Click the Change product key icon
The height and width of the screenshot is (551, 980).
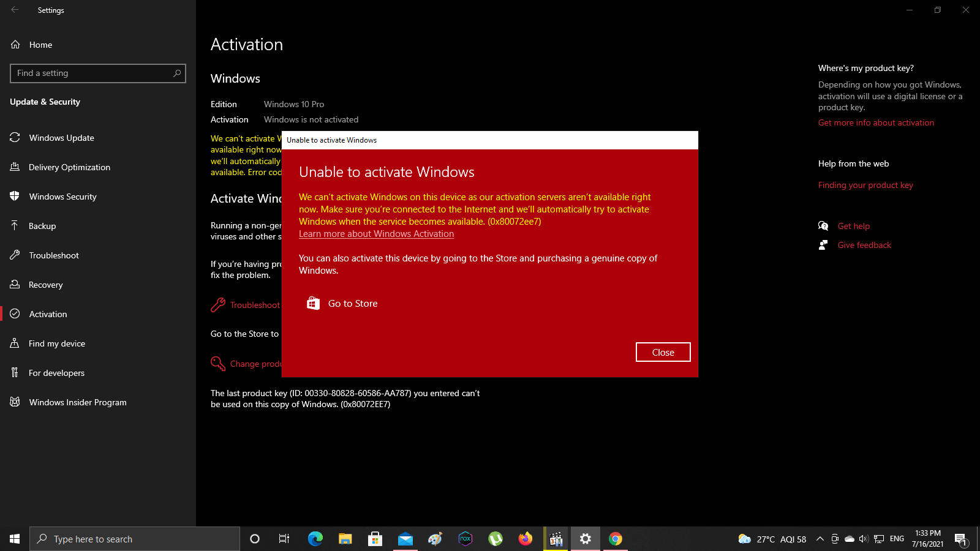click(x=218, y=364)
